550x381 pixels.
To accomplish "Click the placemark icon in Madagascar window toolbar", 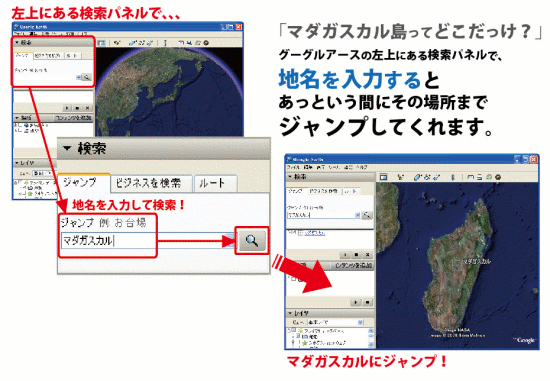I will pyautogui.click(x=400, y=177).
